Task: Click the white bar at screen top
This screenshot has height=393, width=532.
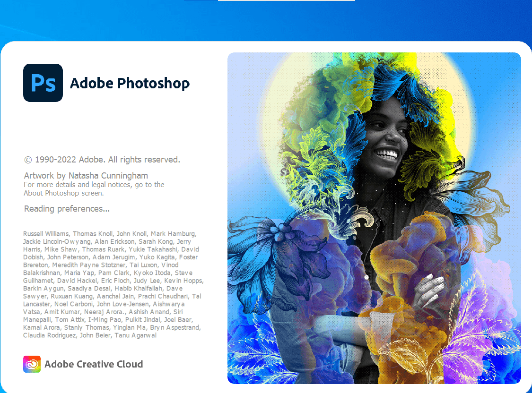Action: tap(287, 0)
